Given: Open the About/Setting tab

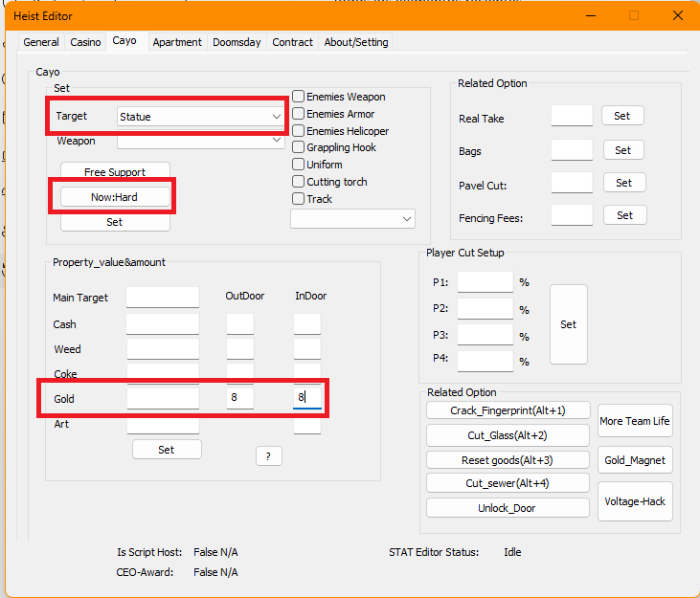Looking at the screenshot, I should coord(356,42).
